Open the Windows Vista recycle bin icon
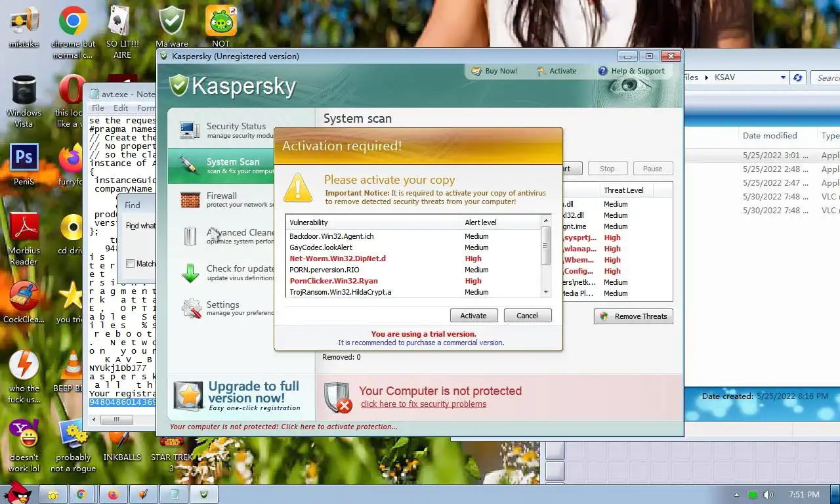The height and width of the screenshot is (504, 840). click(24, 91)
